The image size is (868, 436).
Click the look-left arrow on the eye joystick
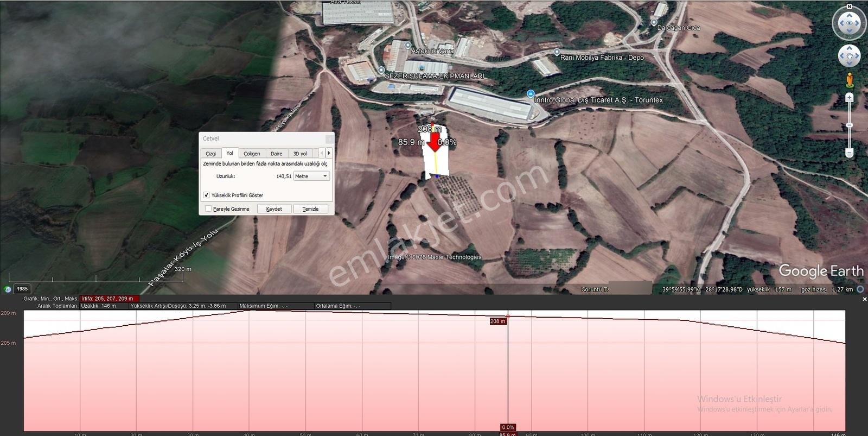pyautogui.click(x=841, y=23)
